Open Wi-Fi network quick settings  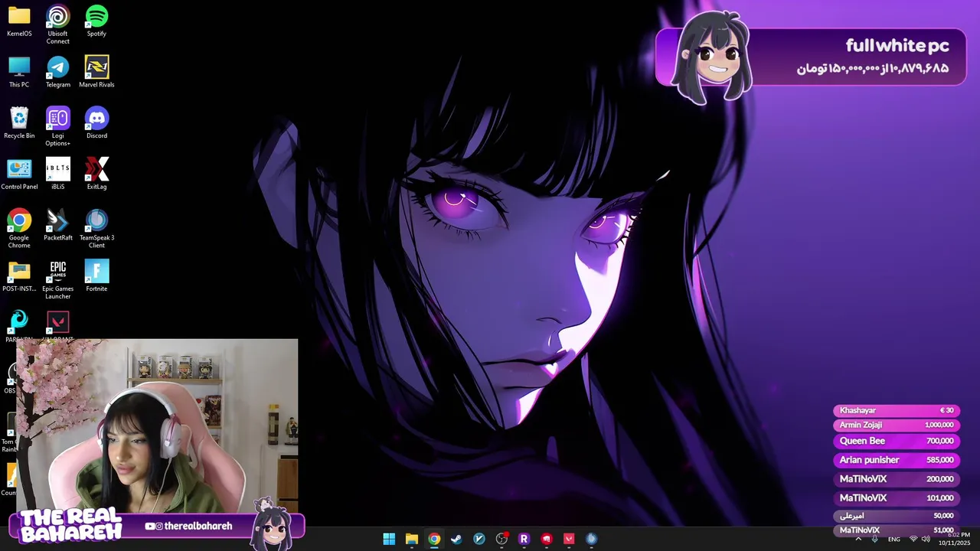913,540
